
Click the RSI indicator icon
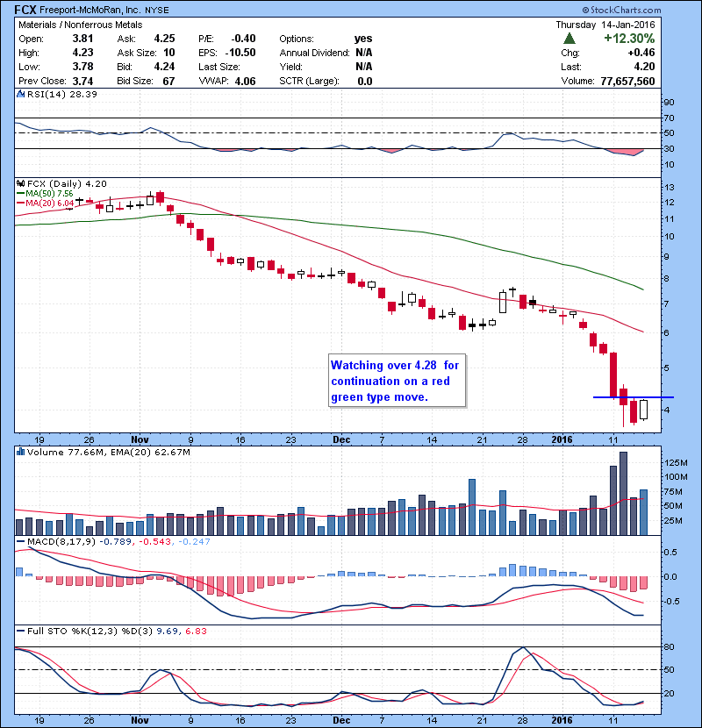click(20, 94)
